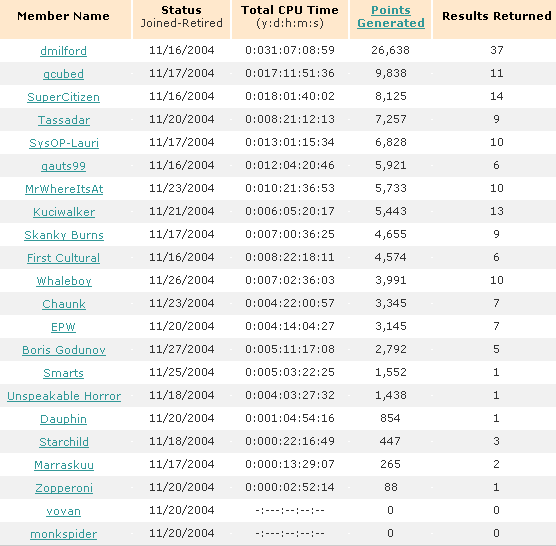Click the Chaunk member link
Screen dimensions: 556x546
point(64,304)
